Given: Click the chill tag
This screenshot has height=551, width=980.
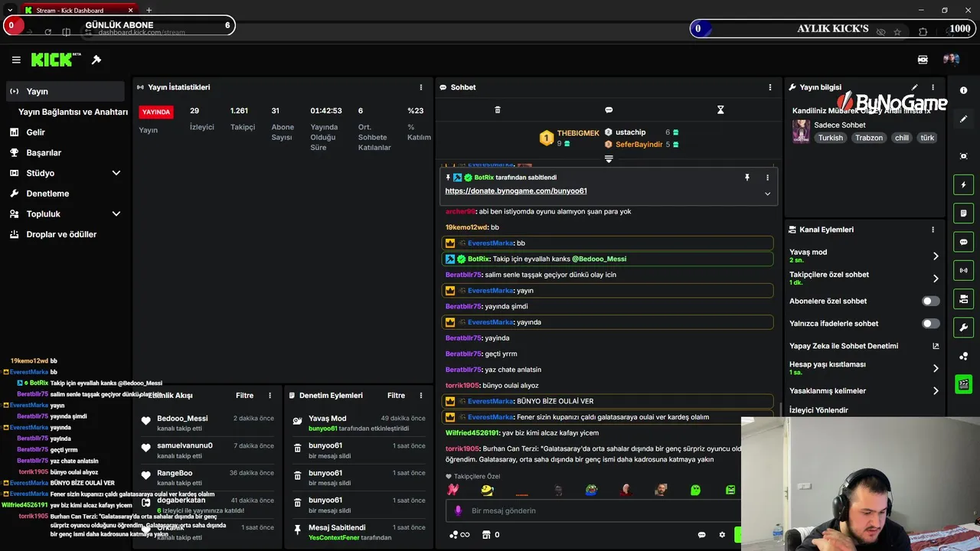Looking at the screenshot, I should pos(901,139).
